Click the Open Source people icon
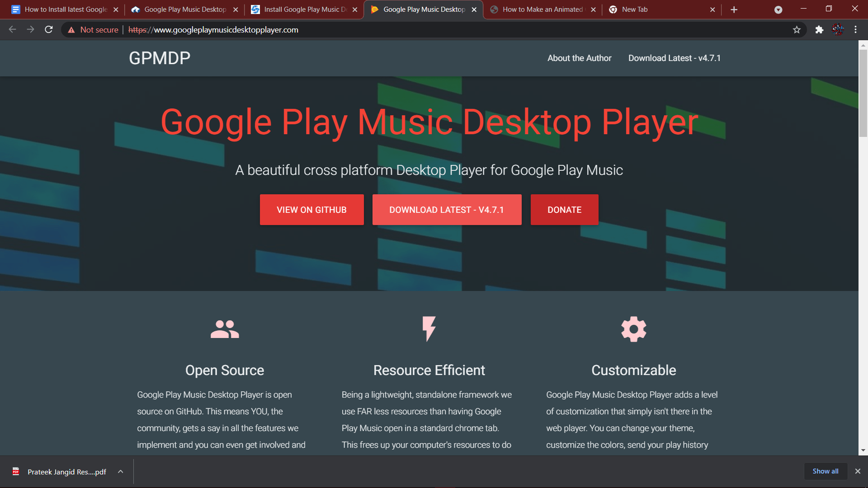The image size is (868, 488). pos(225,329)
